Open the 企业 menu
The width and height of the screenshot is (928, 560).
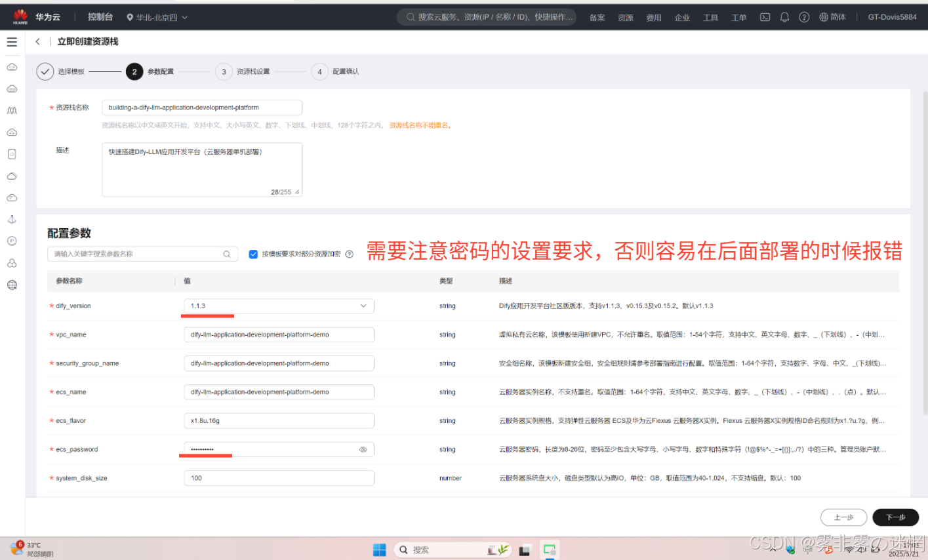point(682,18)
